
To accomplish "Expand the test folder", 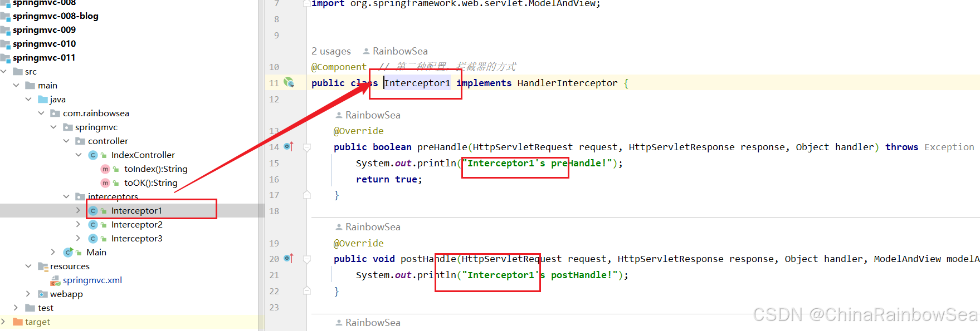I will (16, 308).
